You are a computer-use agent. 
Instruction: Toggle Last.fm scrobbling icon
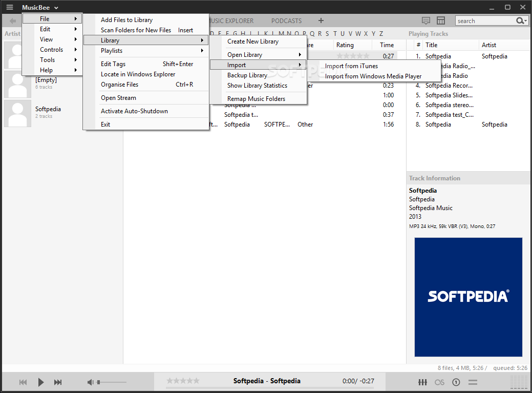pos(439,382)
